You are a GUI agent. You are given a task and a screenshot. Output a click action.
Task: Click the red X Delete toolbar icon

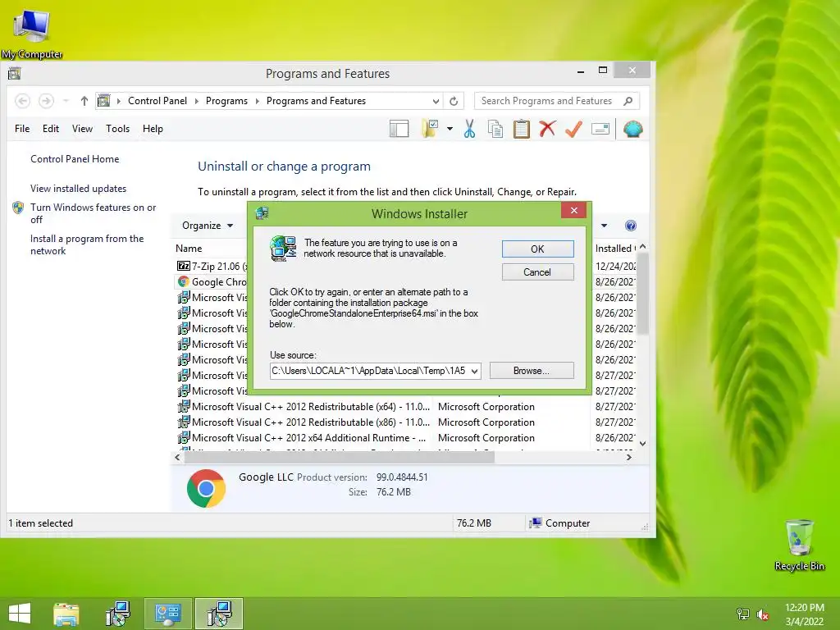coord(547,129)
